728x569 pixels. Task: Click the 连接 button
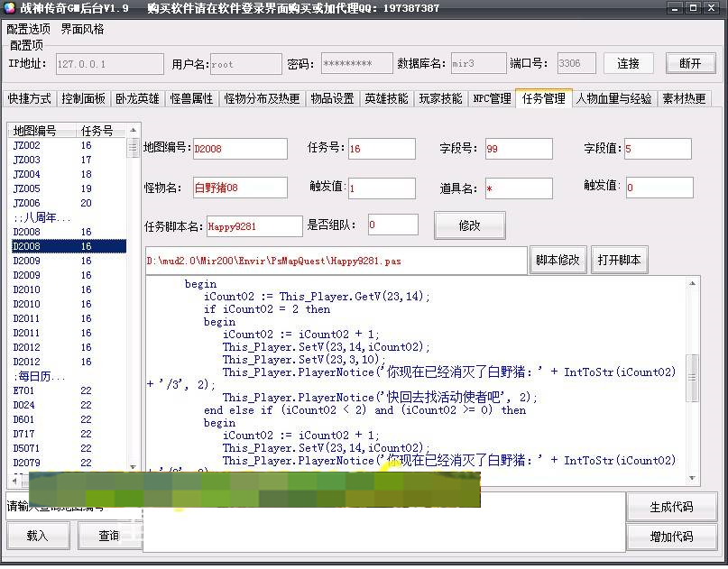pos(628,63)
